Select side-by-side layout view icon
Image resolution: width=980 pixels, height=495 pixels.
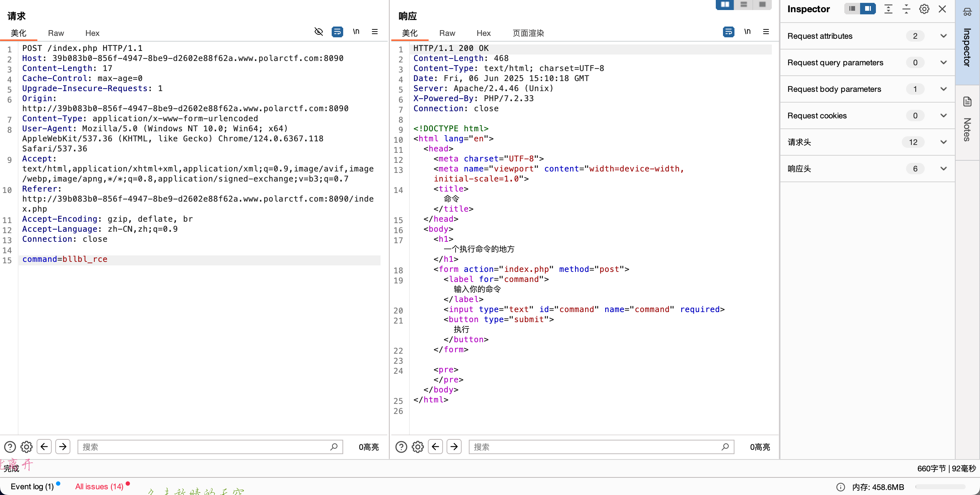(x=725, y=5)
